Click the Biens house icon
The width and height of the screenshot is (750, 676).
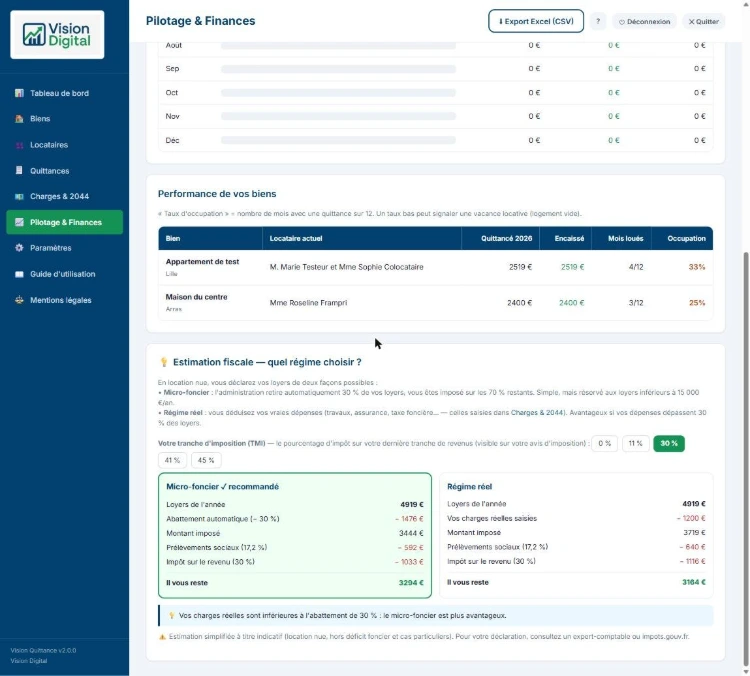pos(19,119)
